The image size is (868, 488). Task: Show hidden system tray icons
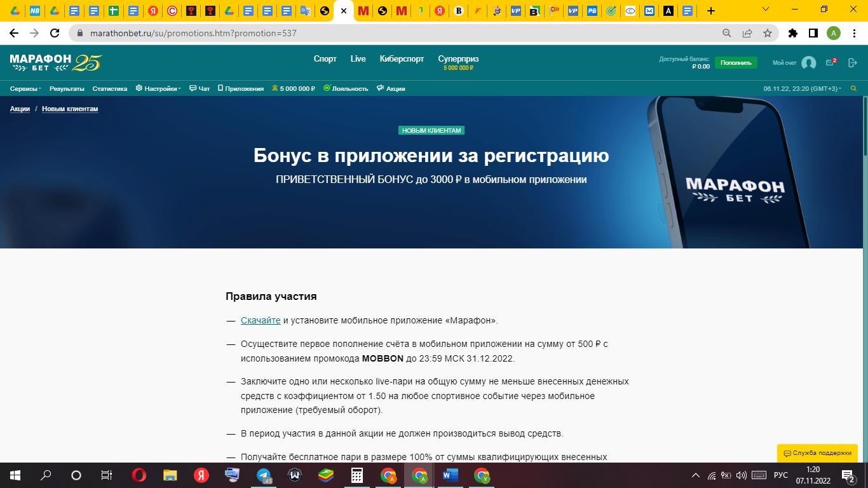(x=696, y=475)
